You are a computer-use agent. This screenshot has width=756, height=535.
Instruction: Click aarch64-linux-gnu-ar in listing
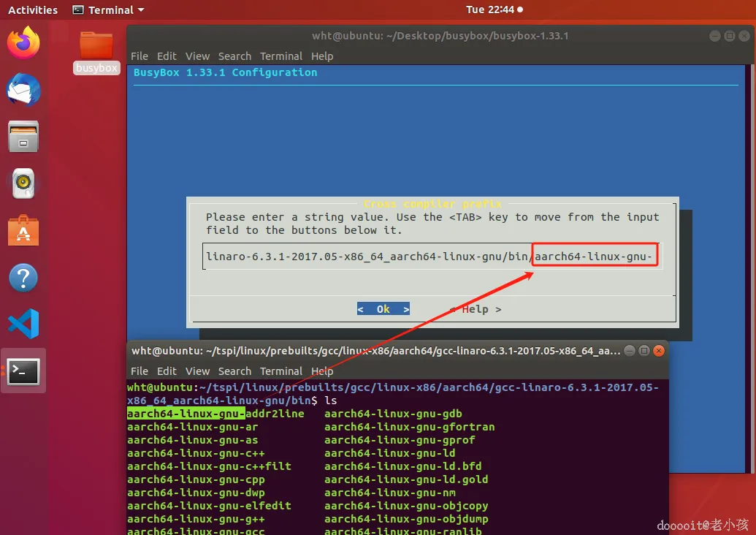point(192,427)
